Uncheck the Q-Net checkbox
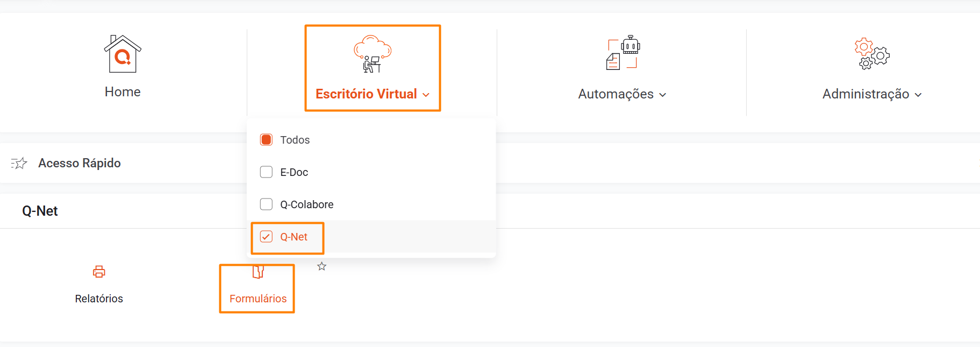The height and width of the screenshot is (347, 980). tap(266, 237)
